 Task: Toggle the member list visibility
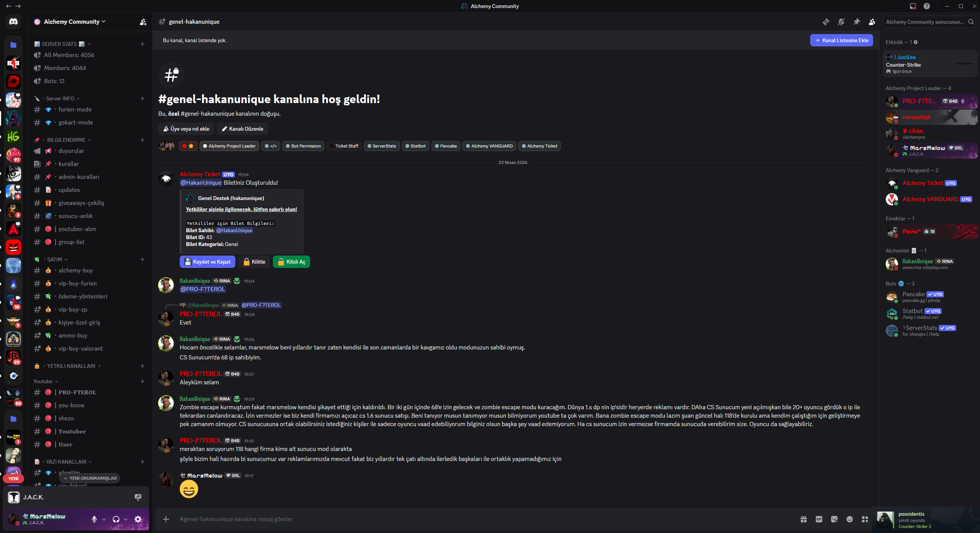tap(872, 22)
